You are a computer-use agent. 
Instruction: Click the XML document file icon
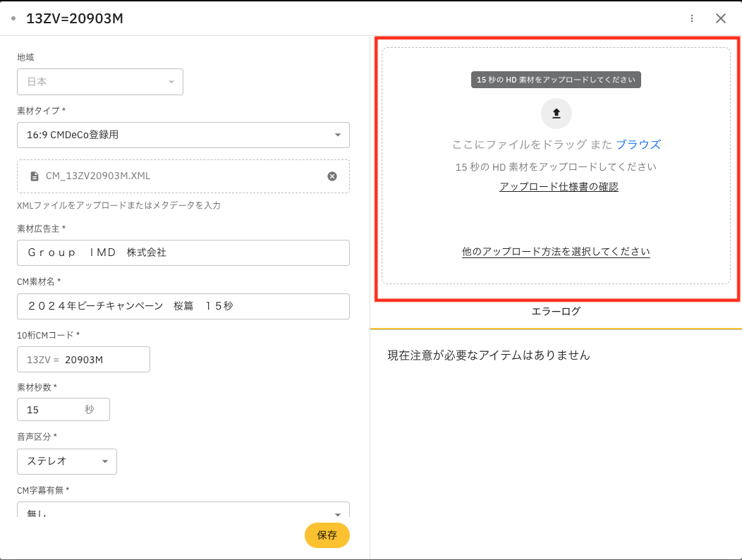coord(34,176)
